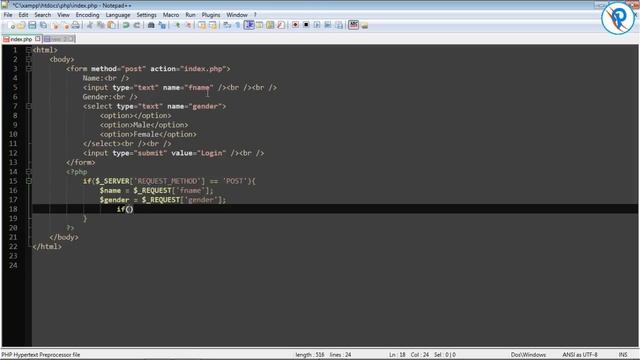Stop macro recording with black square icon

point(306,25)
